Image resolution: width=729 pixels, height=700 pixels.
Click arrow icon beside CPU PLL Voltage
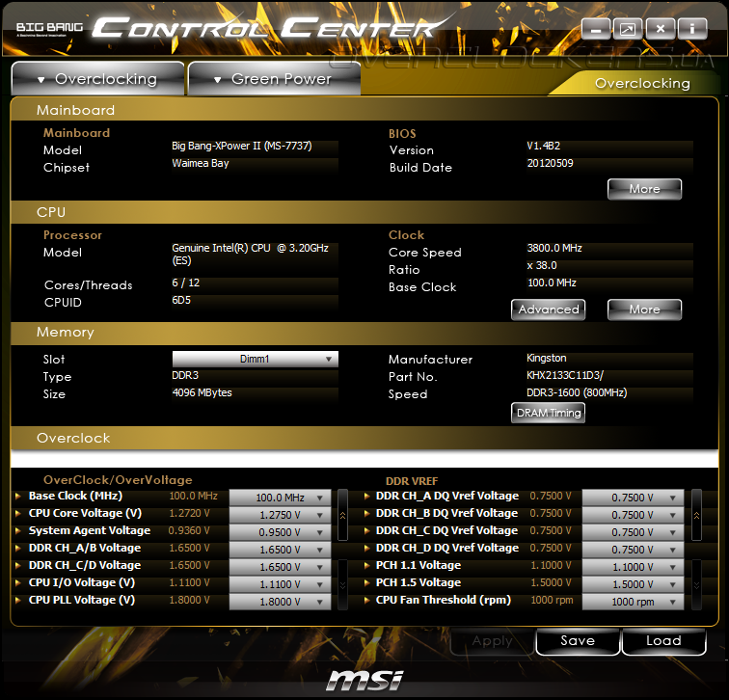pyautogui.click(x=18, y=600)
